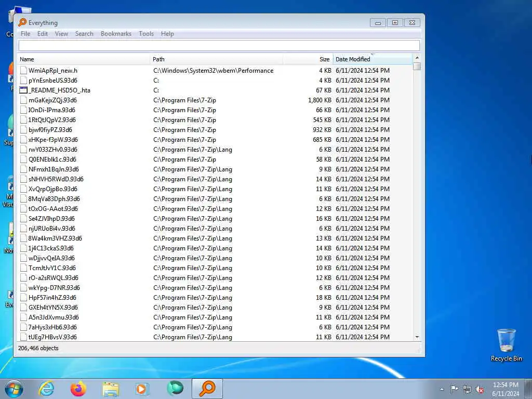Sort results by the Path column

(x=217, y=59)
